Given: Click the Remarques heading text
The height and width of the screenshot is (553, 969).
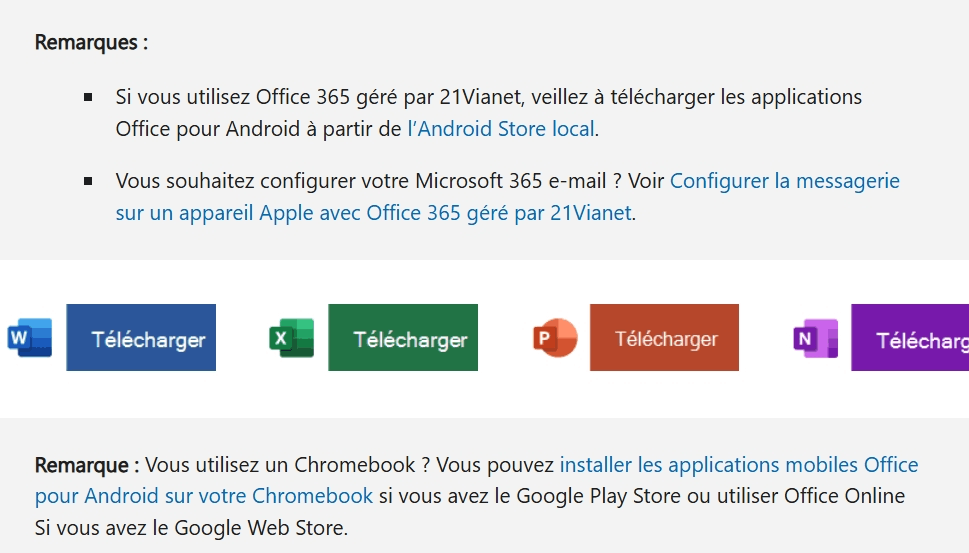Looking at the screenshot, I should click(x=91, y=42).
